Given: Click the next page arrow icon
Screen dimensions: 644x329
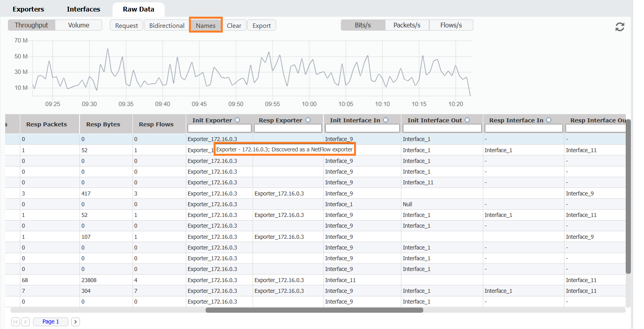Looking at the screenshot, I should coord(76,321).
